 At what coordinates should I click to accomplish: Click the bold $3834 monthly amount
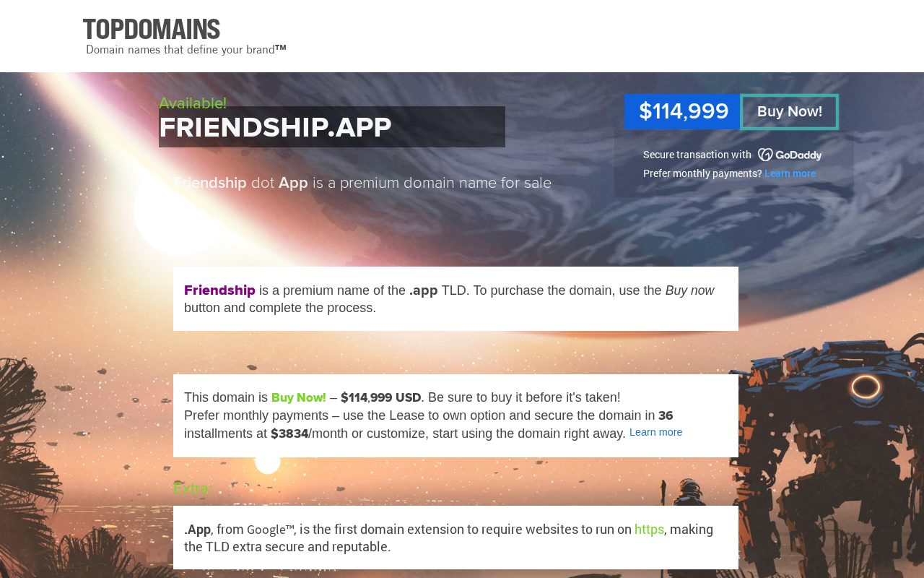[x=289, y=433]
